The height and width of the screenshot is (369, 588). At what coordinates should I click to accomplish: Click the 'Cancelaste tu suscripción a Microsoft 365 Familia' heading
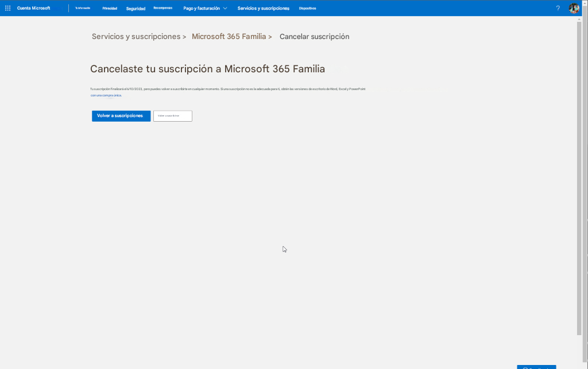(207, 69)
